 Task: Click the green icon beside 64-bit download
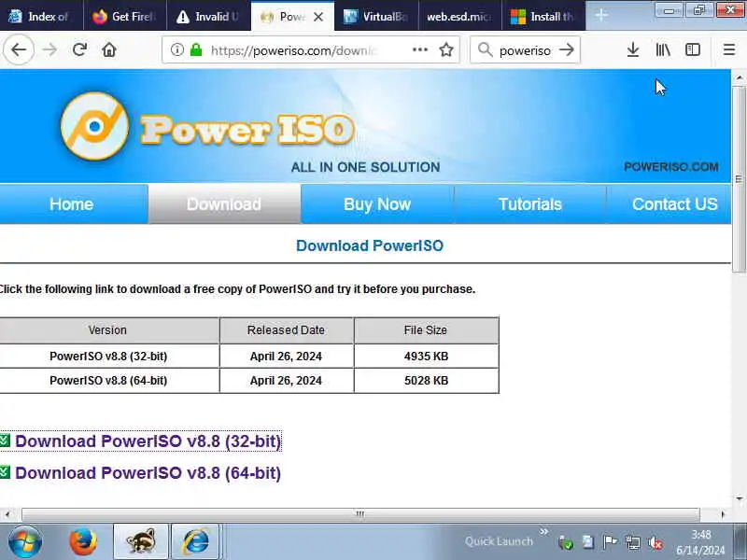(5, 472)
